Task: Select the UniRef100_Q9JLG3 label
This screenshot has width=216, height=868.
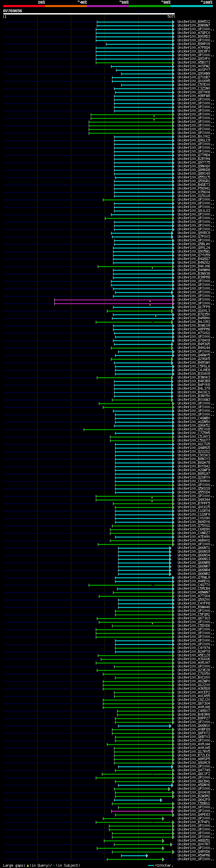Action: click(194, 211)
